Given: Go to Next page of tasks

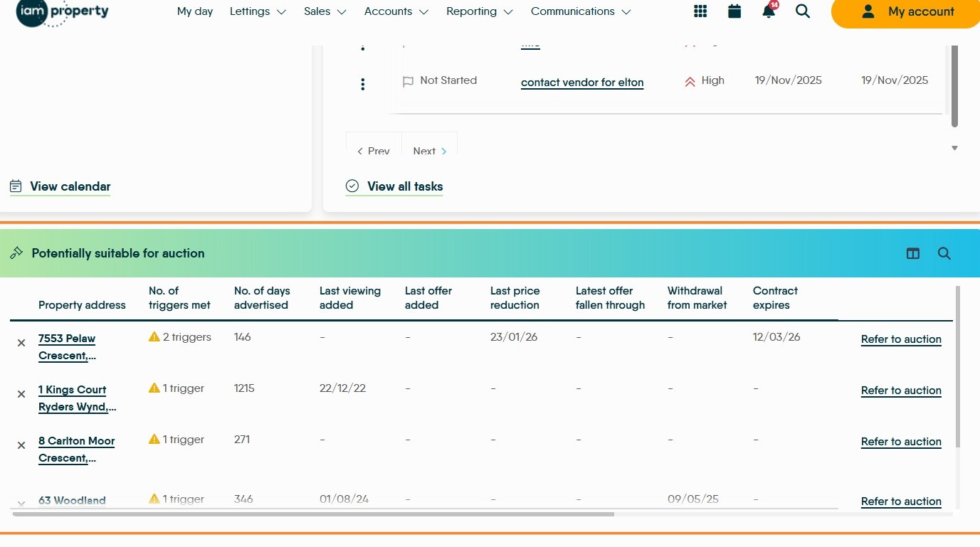Looking at the screenshot, I should click(x=430, y=151).
